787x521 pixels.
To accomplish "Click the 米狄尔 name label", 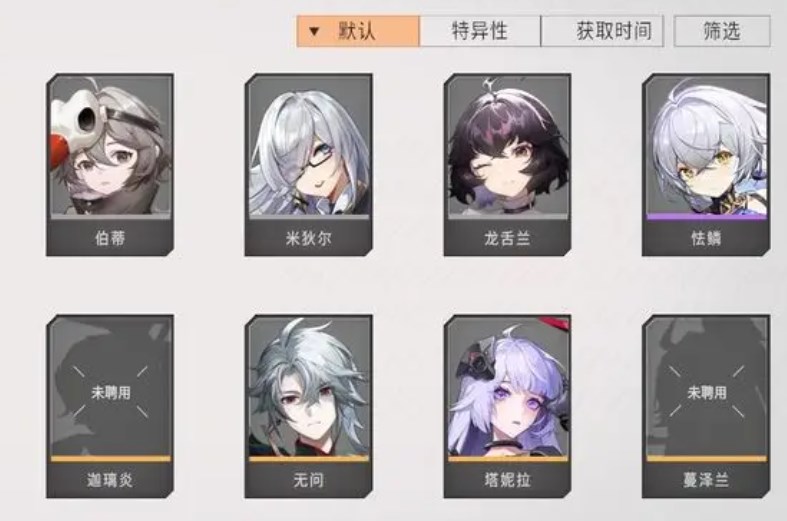I will (x=308, y=238).
